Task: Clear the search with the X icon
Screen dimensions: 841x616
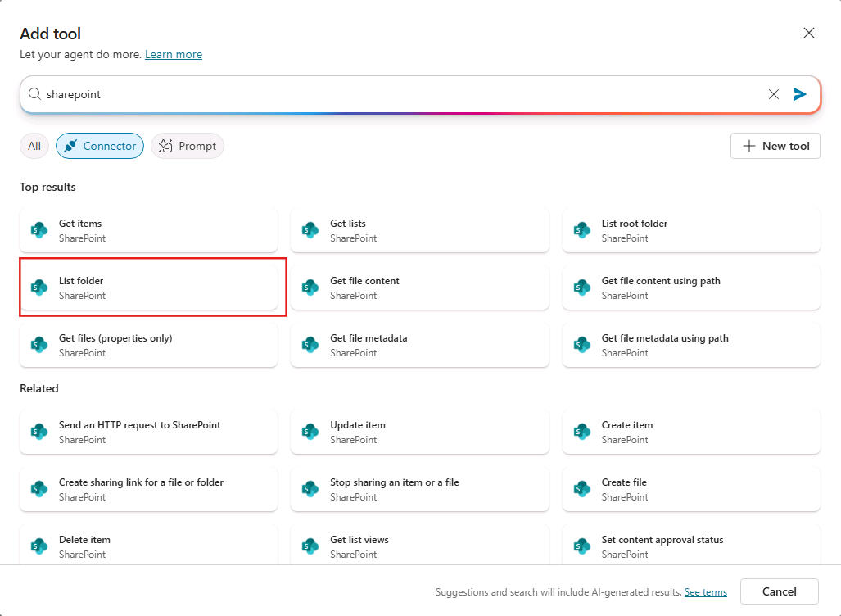Action: (x=773, y=93)
